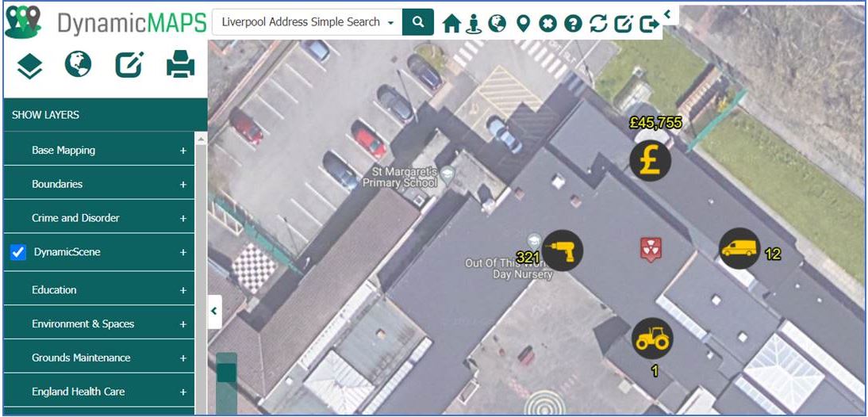Click the printer icon in the sidebar
Image resolution: width=868 pixels, height=417 pixels.
pyautogui.click(x=180, y=64)
